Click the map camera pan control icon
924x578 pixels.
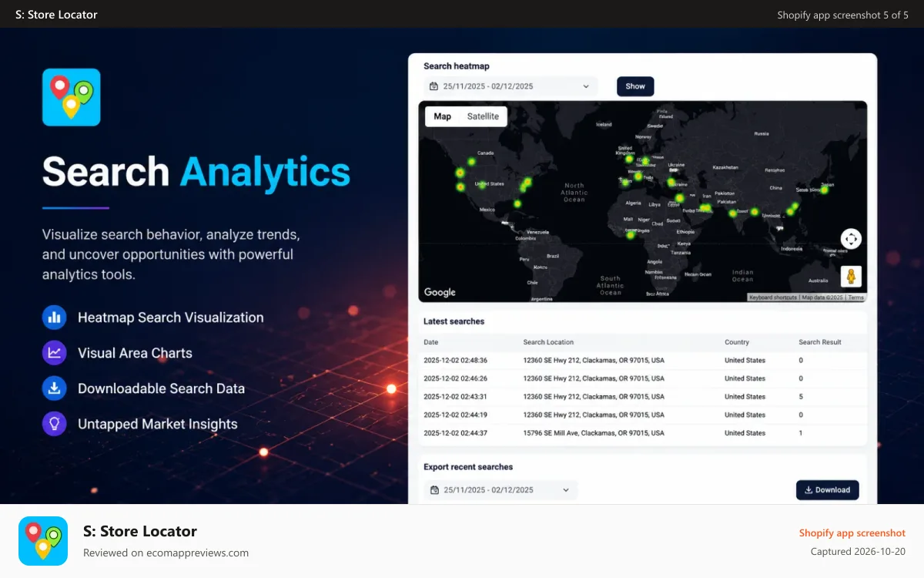click(851, 239)
